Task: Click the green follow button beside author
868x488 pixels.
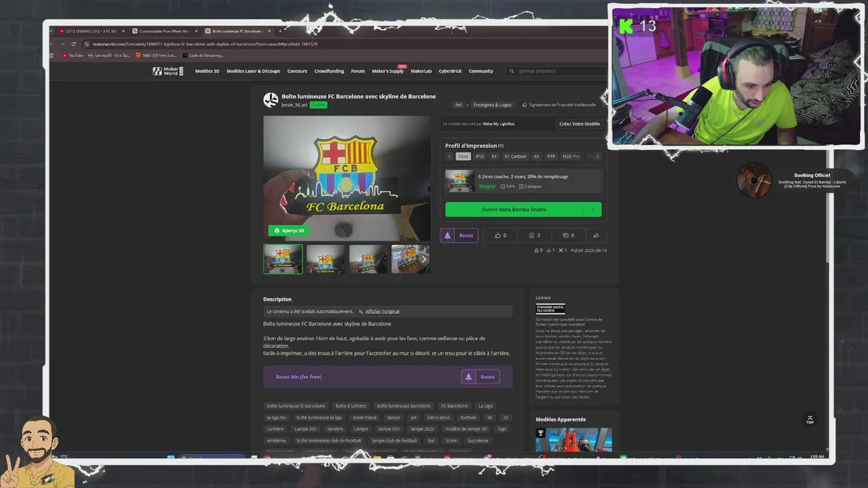Action: 318,105
